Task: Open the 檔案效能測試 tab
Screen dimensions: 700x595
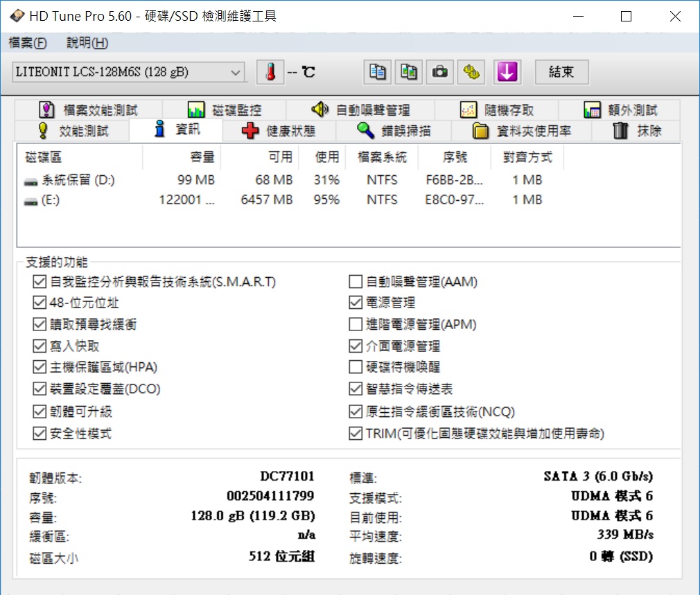Action: click(x=89, y=109)
